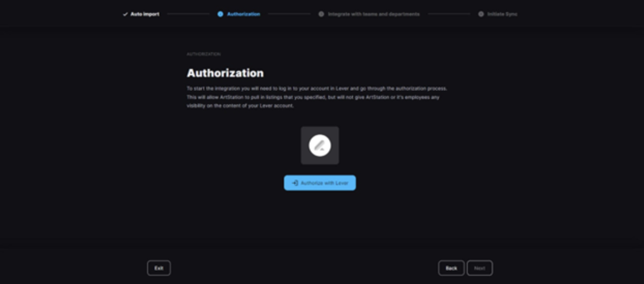Click the blue Authorization step circle
Image resolution: width=644 pixels, height=284 pixels.
[x=220, y=14]
